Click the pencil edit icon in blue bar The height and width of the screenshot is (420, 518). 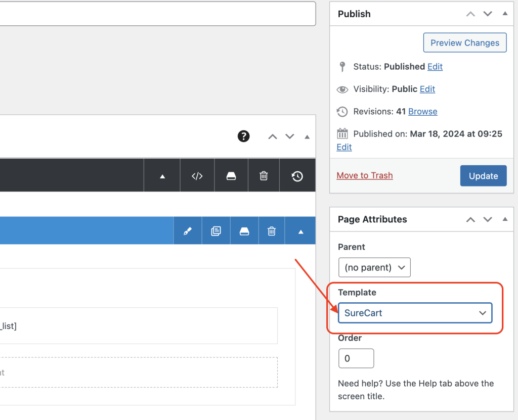pyautogui.click(x=188, y=231)
